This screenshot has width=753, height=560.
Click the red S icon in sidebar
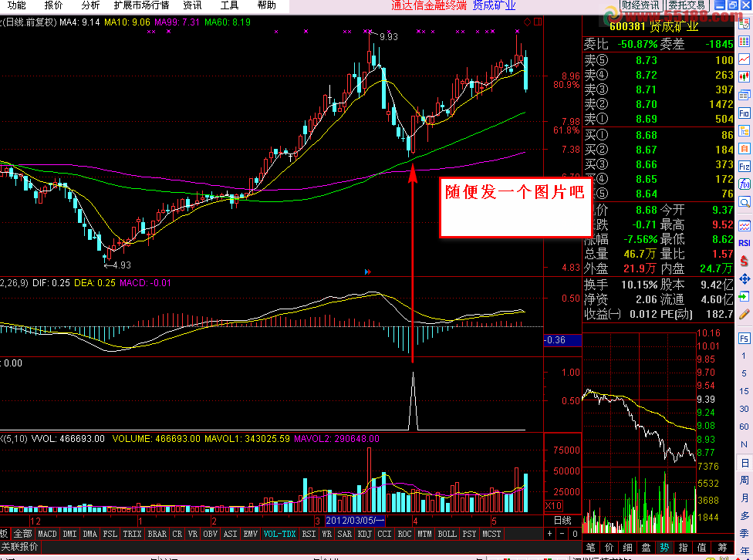coord(744,261)
